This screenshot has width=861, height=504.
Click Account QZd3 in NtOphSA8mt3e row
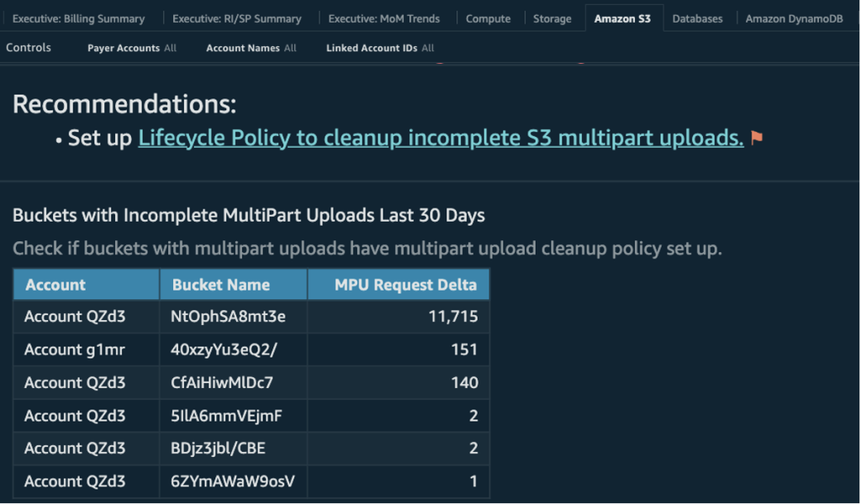[87, 317]
